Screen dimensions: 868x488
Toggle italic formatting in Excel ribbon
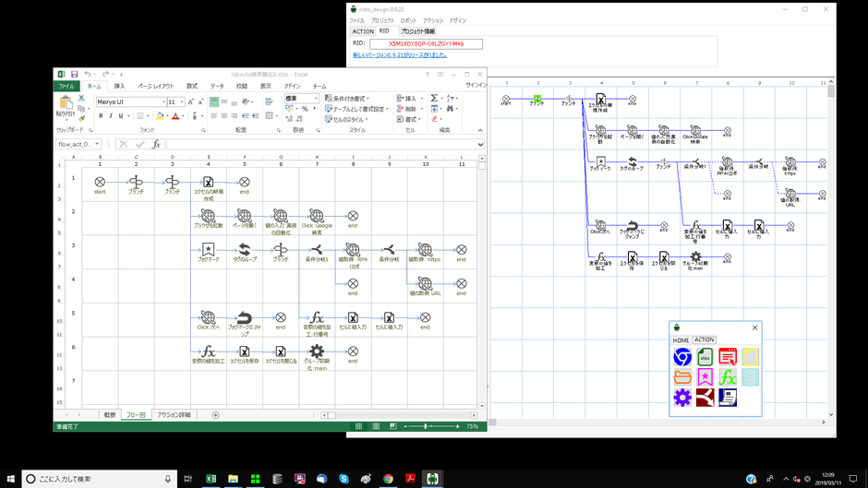click(112, 116)
